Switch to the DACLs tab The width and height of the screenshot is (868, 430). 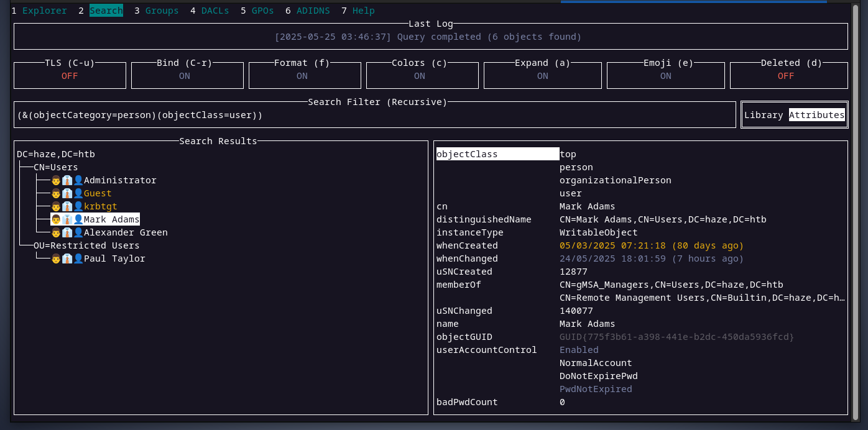pos(215,11)
